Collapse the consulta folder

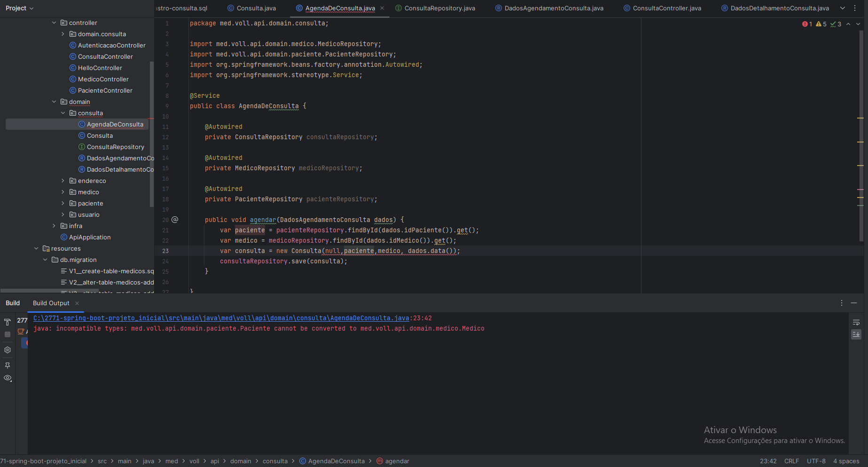coord(63,113)
